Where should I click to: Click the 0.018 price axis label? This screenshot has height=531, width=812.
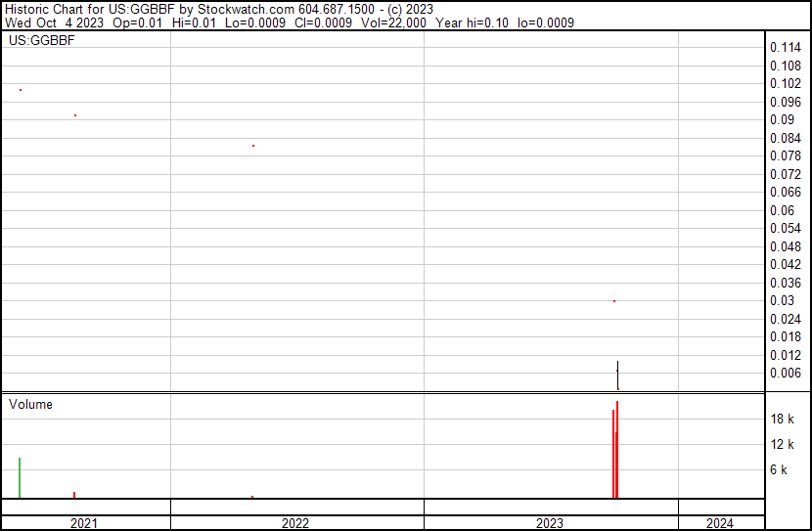[x=786, y=337]
